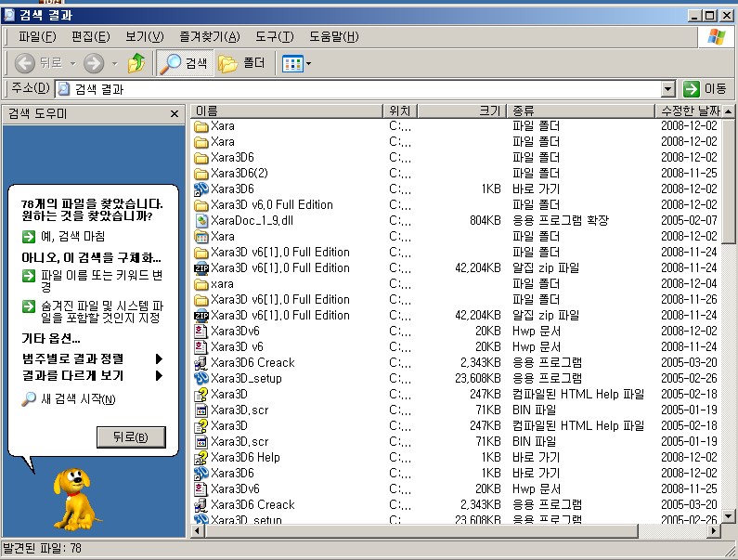
Task: Toggle the Search (검색) toolbar button
Action: [x=185, y=63]
